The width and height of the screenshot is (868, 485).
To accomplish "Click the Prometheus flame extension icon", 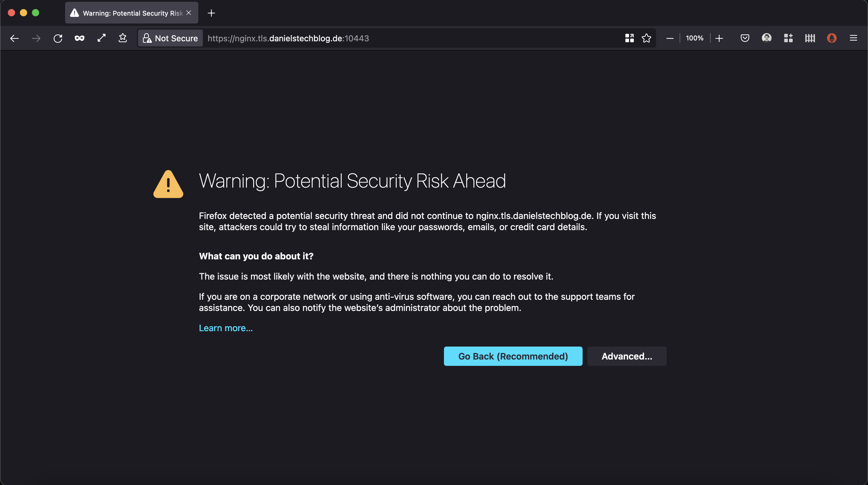I will pos(832,38).
